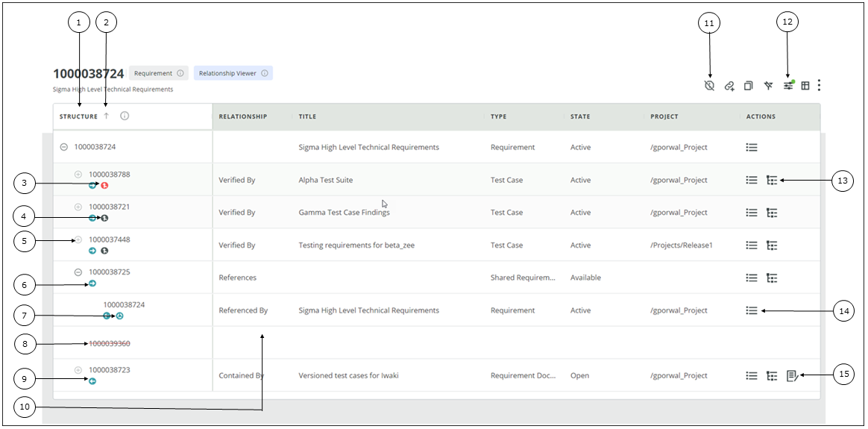Click the '/Projects/Release1' project cell
Viewport: 868px width, 429px height.
[x=682, y=245]
